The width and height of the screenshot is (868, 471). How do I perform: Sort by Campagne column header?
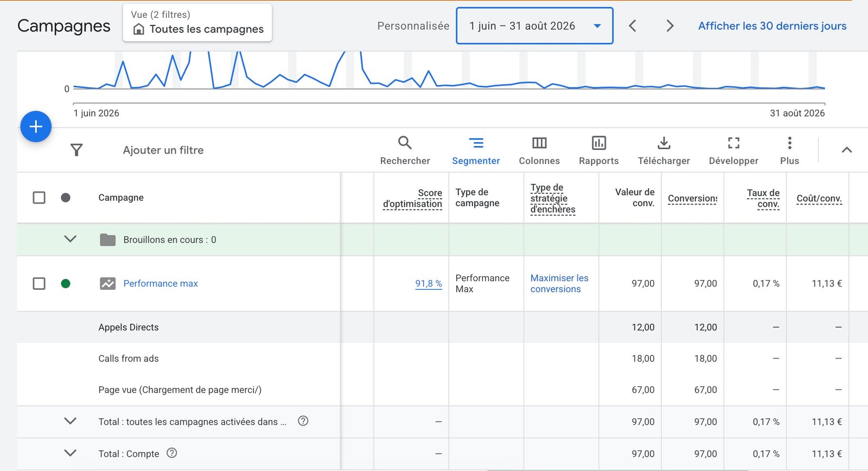121,198
